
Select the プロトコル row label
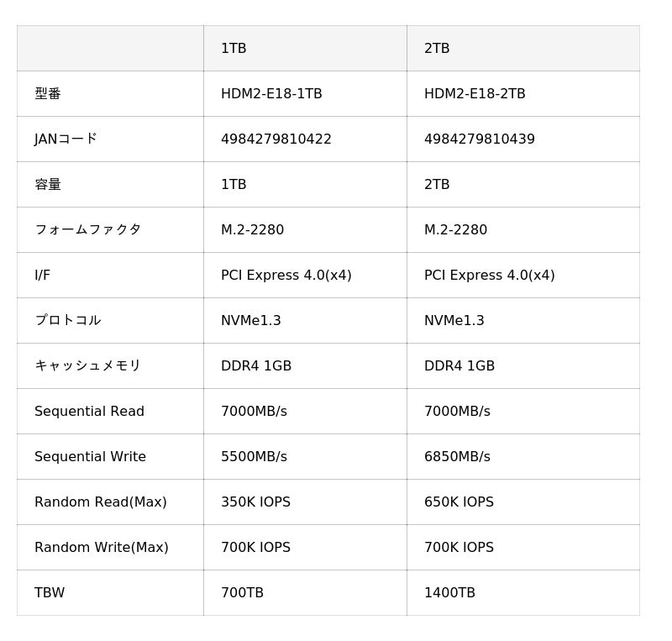pyautogui.click(x=67, y=321)
